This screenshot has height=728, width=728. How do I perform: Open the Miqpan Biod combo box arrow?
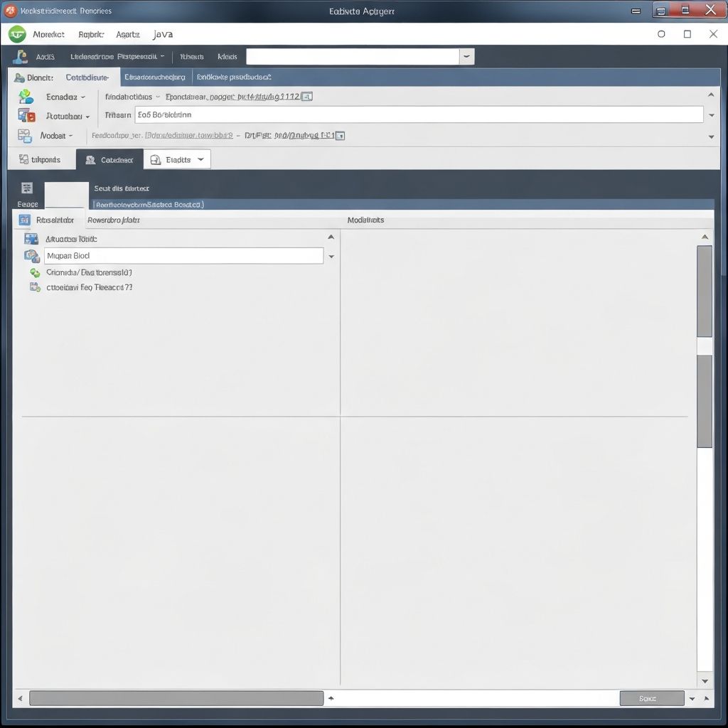coord(331,256)
